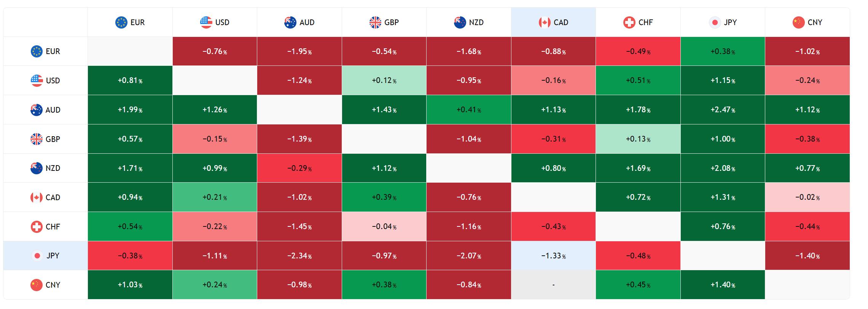
Task: Click the NZD versus JPY +2.08% cell
Action: [723, 168]
